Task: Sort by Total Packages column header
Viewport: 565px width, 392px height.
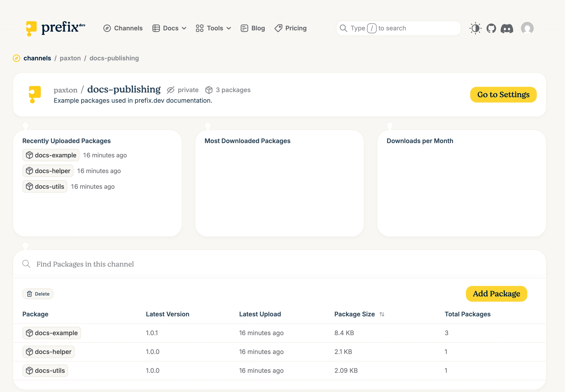Action: [x=468, y=314]
